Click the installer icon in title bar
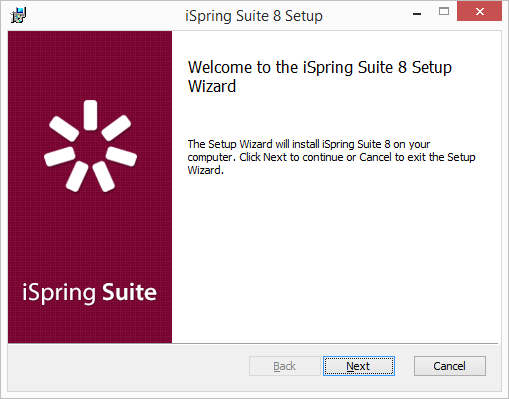The height and width of the screenshot is (399, 509). click(x=18, y=15)
